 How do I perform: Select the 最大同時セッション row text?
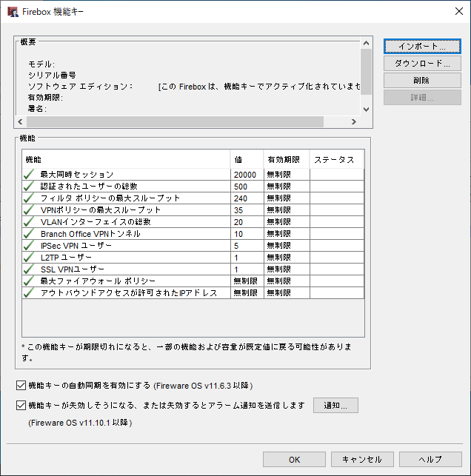pyautogui.click(x=77, y=175)
